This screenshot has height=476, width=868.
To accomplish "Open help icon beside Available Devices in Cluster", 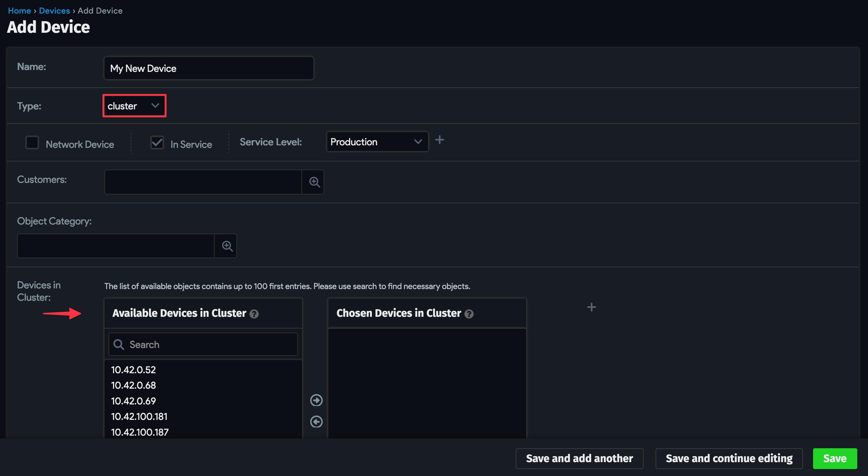I will click(x=254, y=314).
